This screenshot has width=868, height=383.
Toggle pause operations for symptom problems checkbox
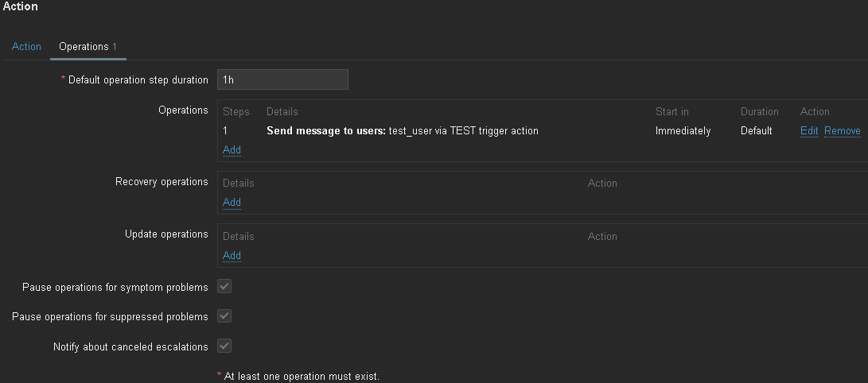pos(224,287)
